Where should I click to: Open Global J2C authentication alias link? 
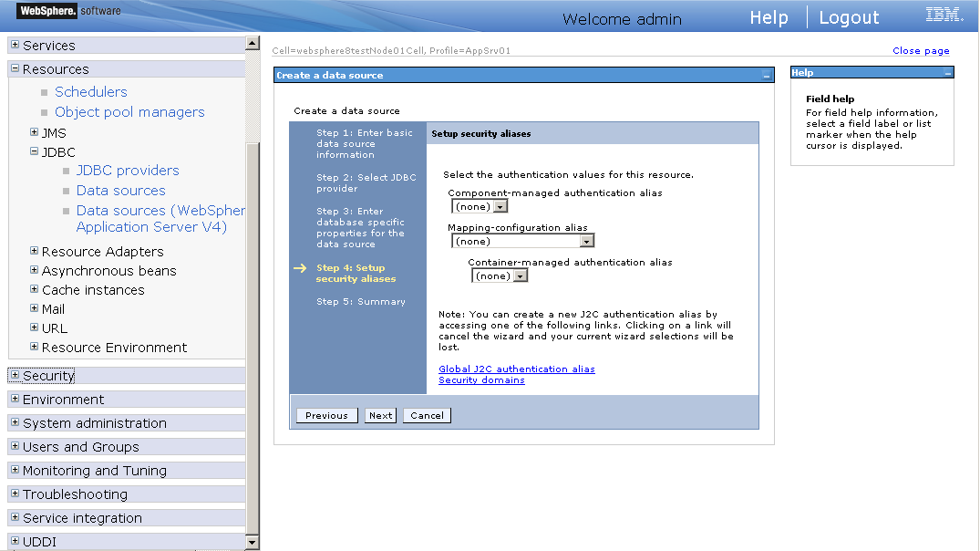(516, 369)
